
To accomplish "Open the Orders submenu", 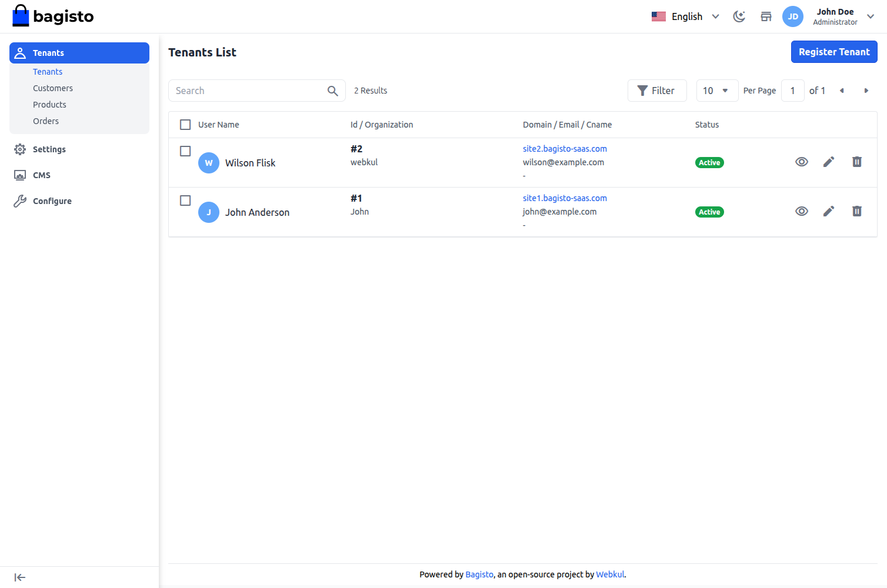I will coord(46,121).
